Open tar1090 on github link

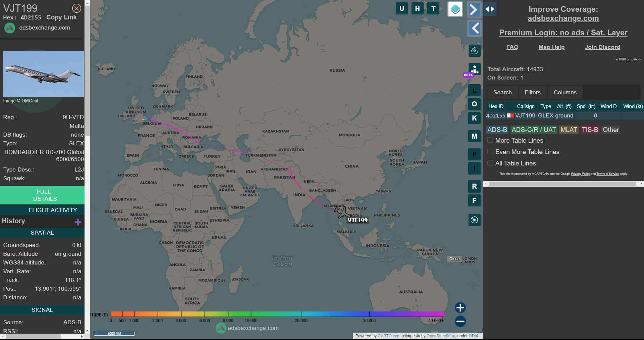pos(627,59)
